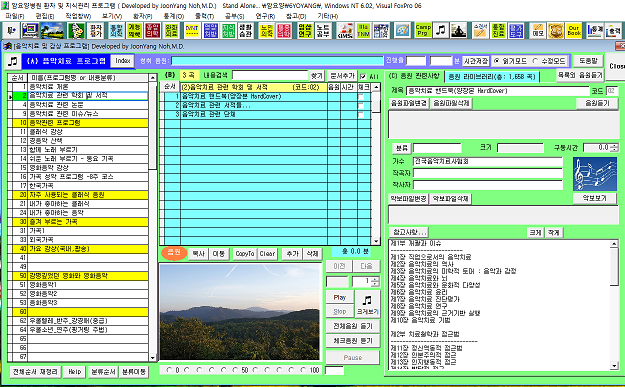Open the computer monitor toolbar icon
Viewport: 625px width, 387px height.
31,30
